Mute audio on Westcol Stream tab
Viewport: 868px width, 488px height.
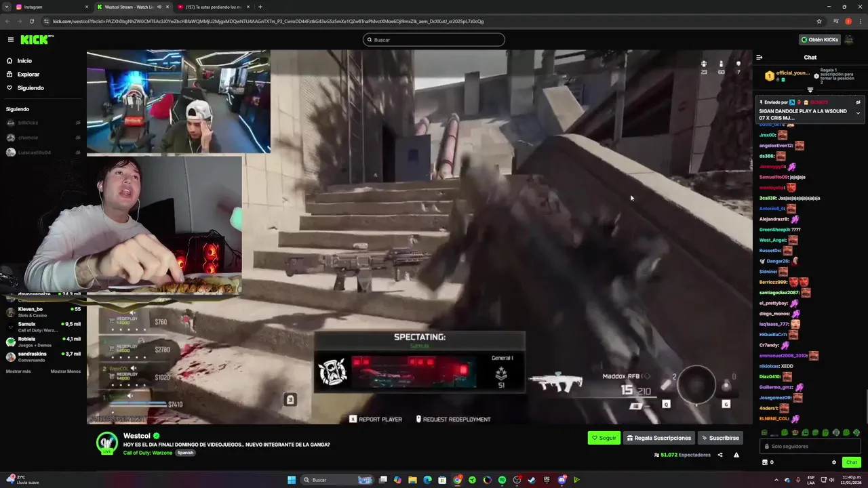click(159, 7)
